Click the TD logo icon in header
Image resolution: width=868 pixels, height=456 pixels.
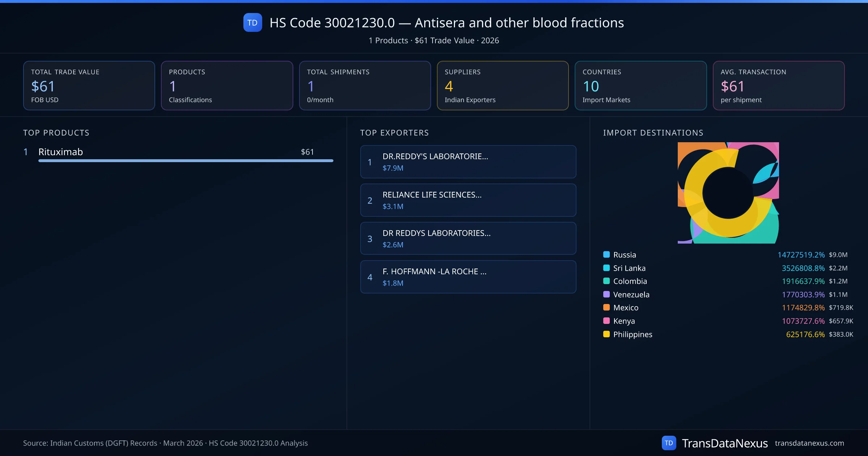[252, 22]
